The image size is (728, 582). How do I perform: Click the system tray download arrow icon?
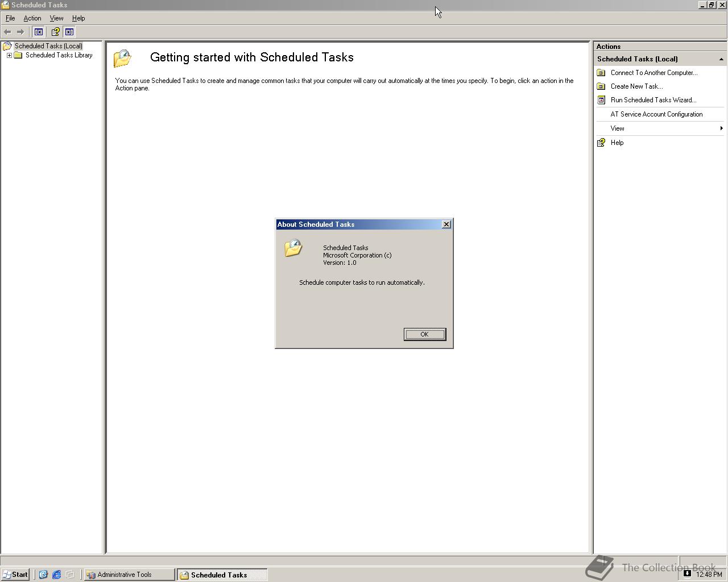click(x=687, y=573)
